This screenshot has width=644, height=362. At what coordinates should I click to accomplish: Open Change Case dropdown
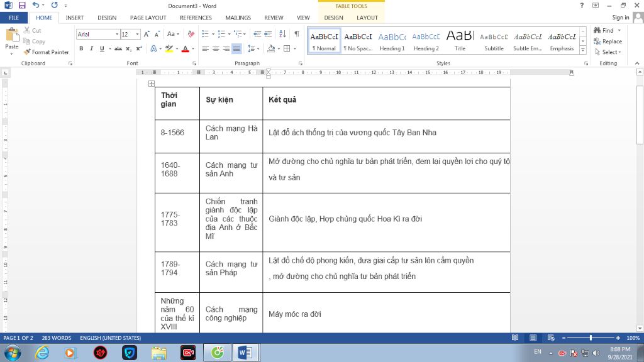[173, 34]
